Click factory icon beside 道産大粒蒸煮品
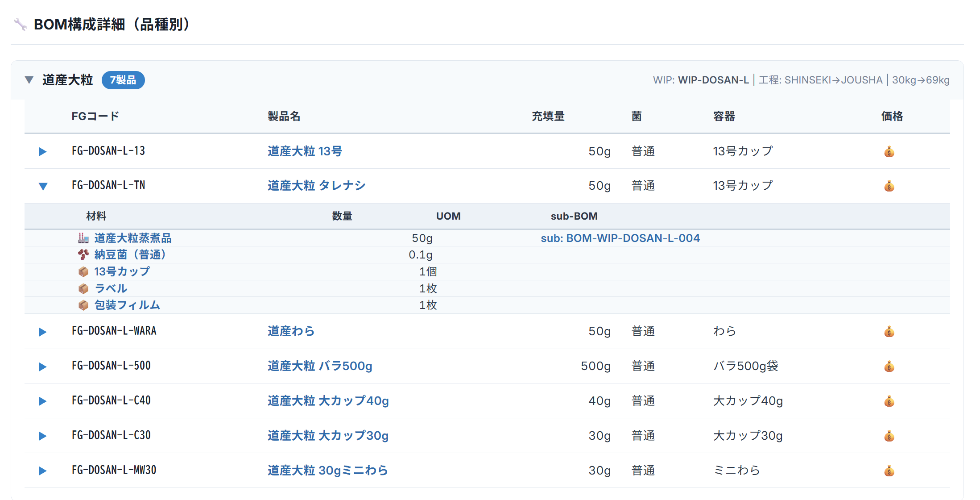This screenshot has height=500, width=980. [x=83, y=238]
